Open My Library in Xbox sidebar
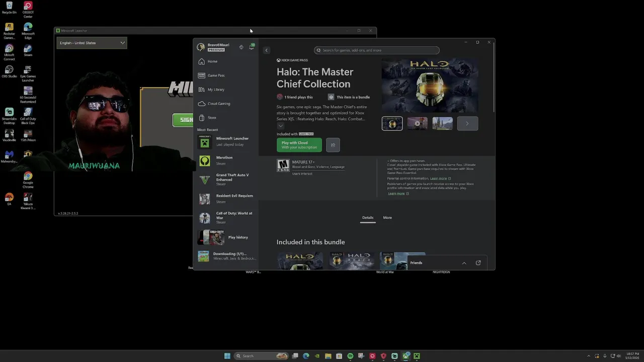The width and height of the screenshot is (644, 362). coord(226,89)
